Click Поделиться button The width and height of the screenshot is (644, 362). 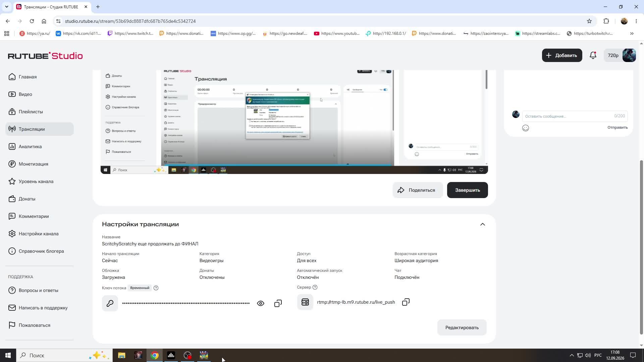[418, 190]
